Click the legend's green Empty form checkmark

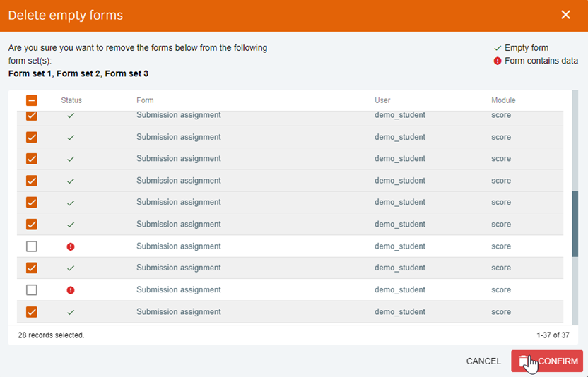coord(498,48)
